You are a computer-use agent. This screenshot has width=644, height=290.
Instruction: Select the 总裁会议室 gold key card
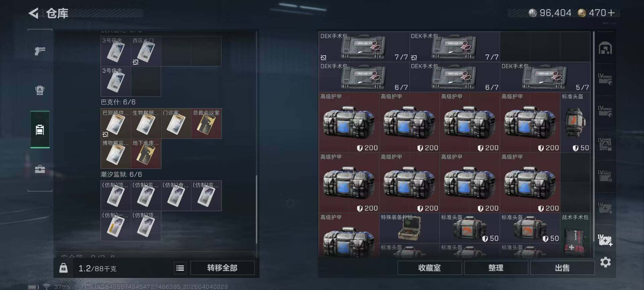(206, 124)
